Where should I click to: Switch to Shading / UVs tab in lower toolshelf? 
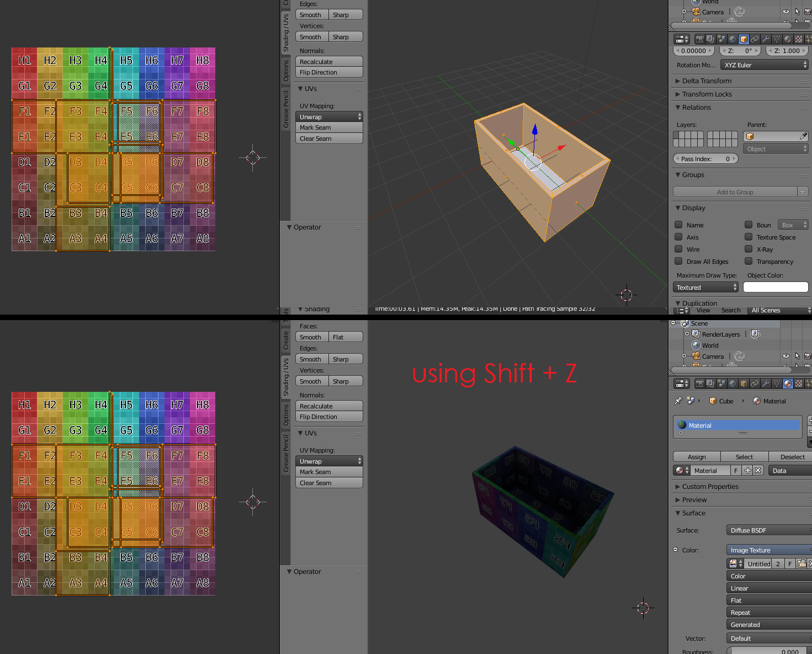(285, 376)
